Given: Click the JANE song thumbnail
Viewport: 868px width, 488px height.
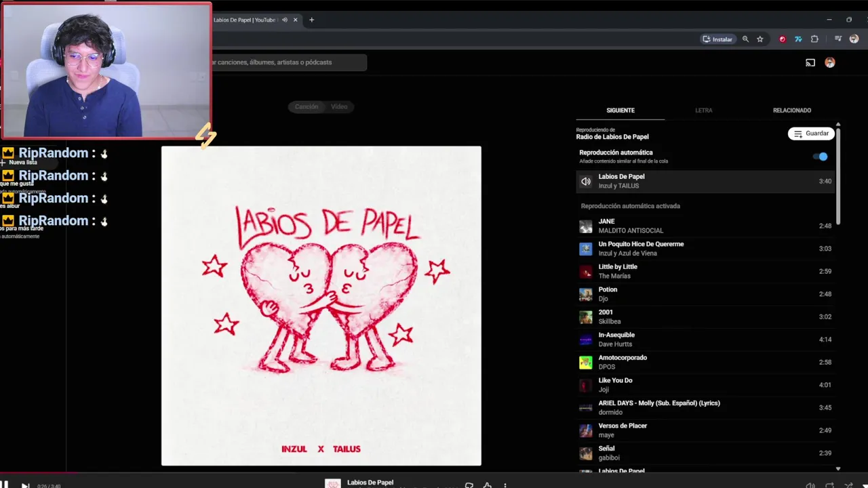Looking at the screenshot, I should tap(586, 226).
